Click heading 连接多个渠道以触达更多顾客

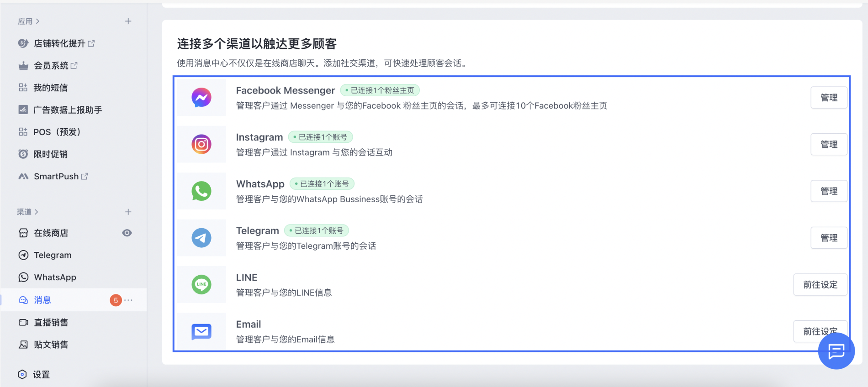coord(257,44)
